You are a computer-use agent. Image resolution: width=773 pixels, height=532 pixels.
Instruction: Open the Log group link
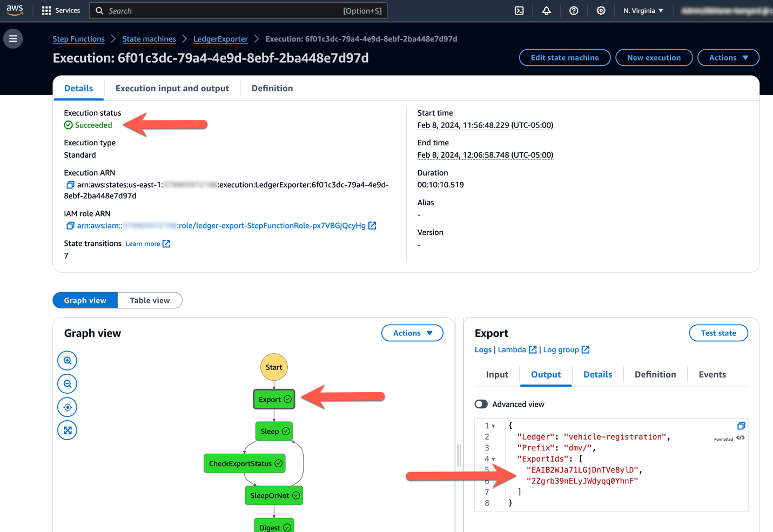click(x=561, y=349)
